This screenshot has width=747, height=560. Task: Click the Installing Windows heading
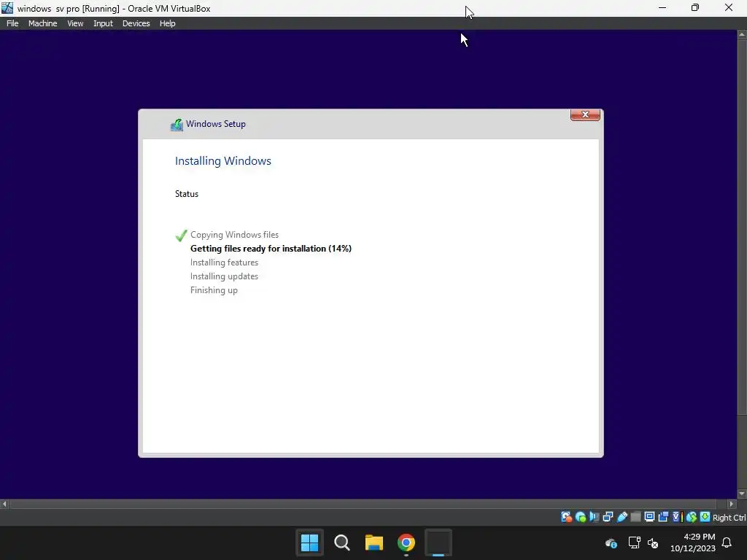point(223,161)
